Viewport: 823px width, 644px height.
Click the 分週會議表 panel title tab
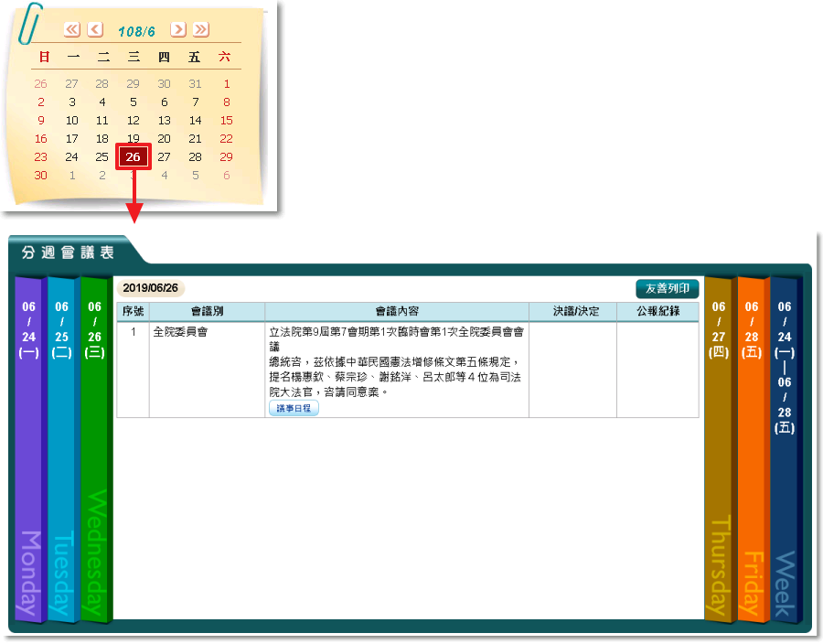(x=69, y=252)
